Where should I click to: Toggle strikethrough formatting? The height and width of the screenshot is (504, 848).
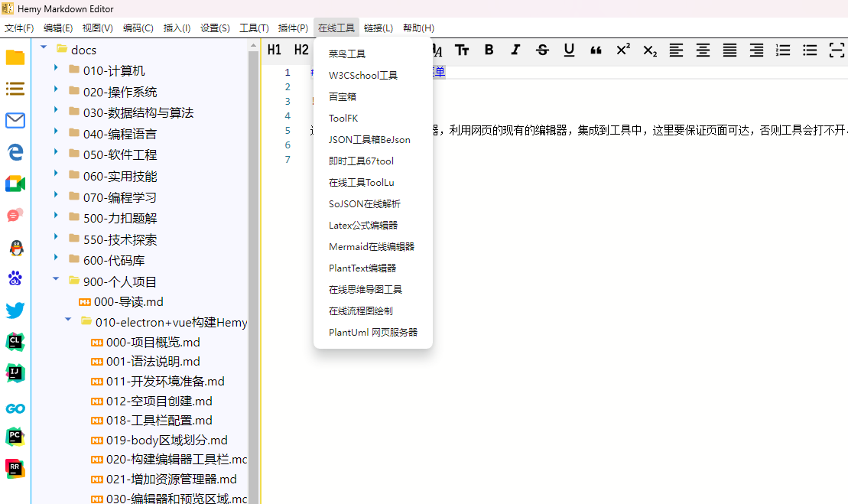pos(542,50)
